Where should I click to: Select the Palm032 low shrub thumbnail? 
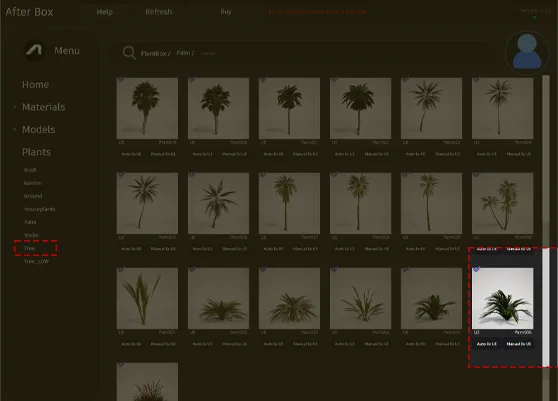(219, 298)
